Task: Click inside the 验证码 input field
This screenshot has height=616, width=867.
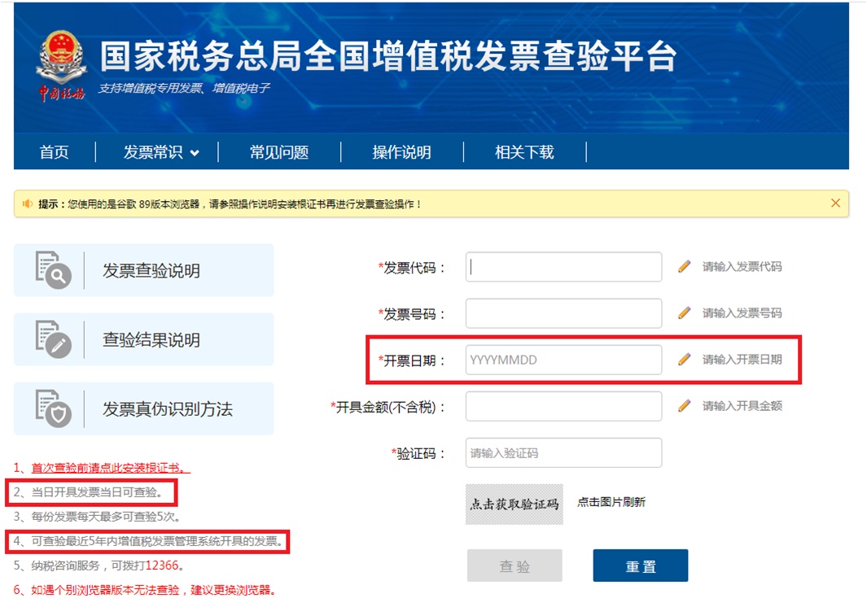Action: coord(563,452)
